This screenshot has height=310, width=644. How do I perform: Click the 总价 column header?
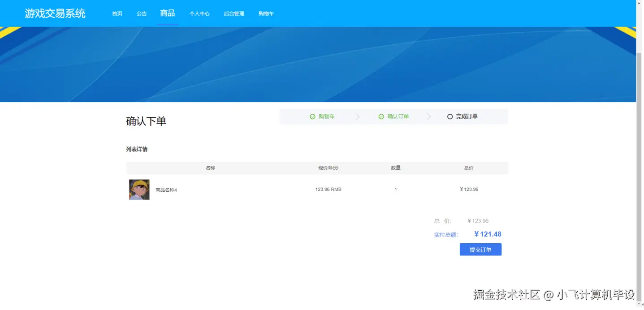coord(469,168)
